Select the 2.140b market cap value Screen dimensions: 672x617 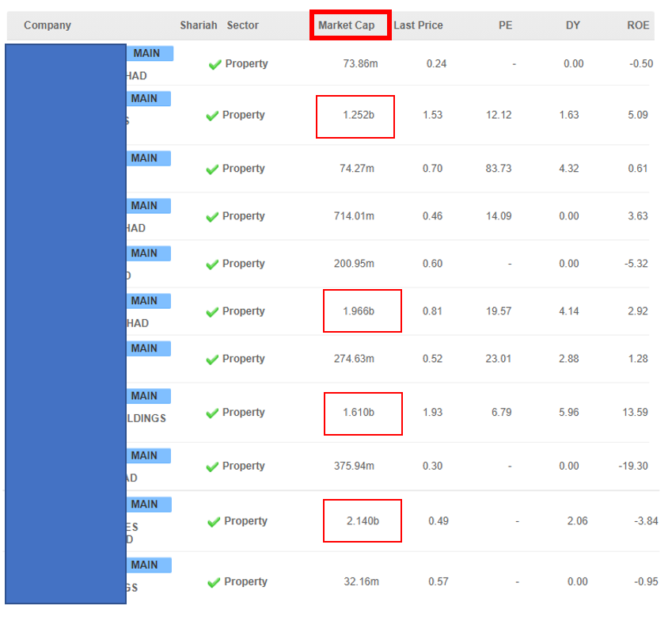pos(363,521)
